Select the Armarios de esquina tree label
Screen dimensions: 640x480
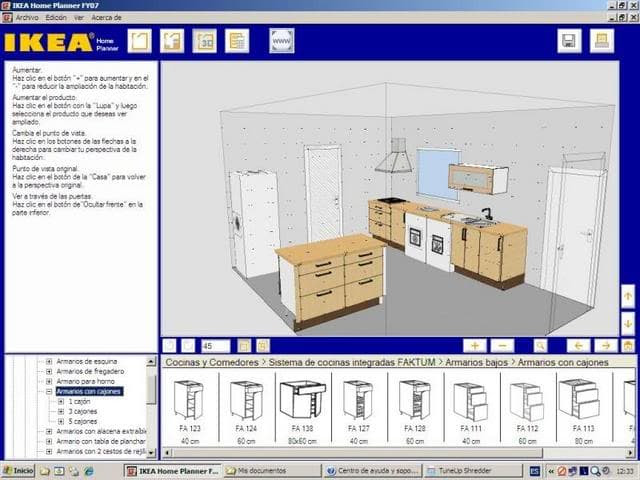coord(87,361)
